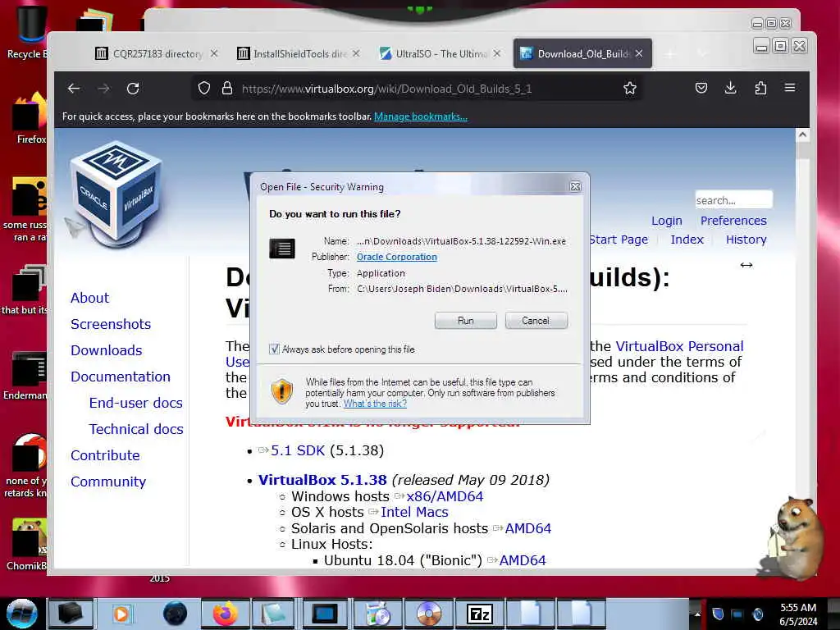This screenshot has width=840, height=630.
Task: Open Downloads in sidebar
Action: click(107, 350)
